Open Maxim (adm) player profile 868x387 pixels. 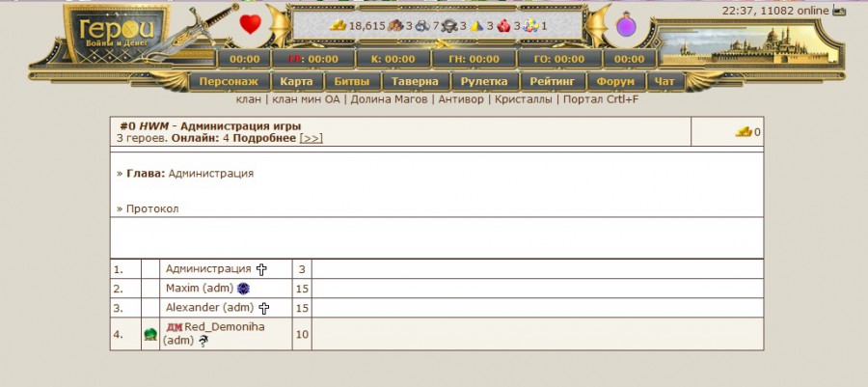tap(200, 289)
